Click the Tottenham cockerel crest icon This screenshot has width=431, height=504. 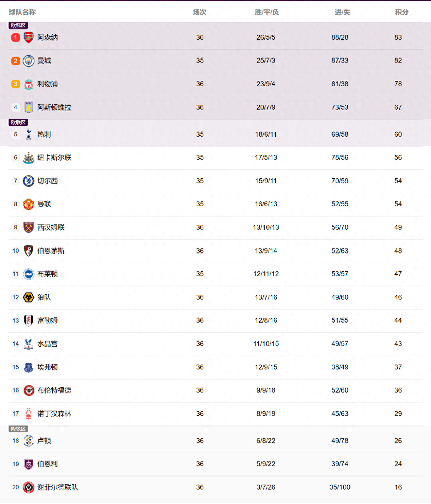coord(29,135)
